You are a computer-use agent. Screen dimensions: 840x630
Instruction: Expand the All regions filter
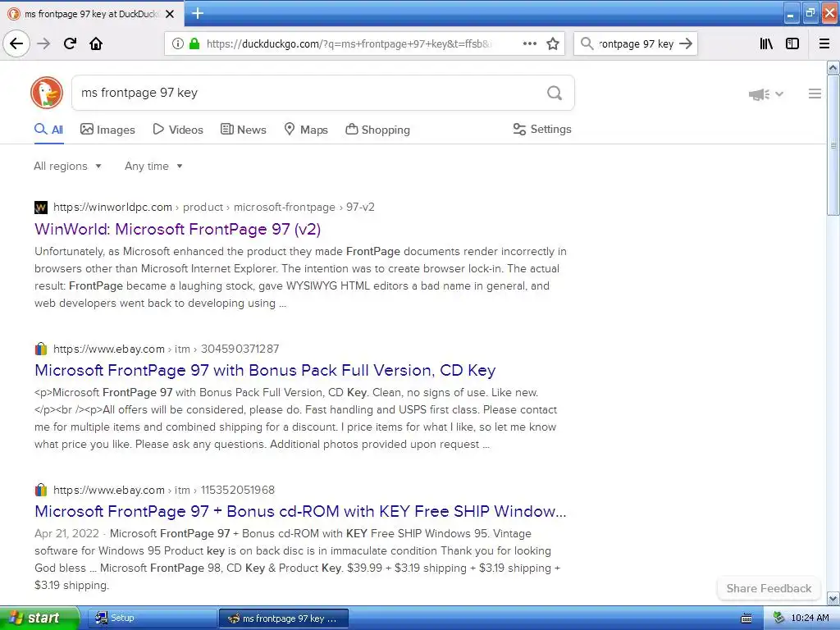click(67, 166)
